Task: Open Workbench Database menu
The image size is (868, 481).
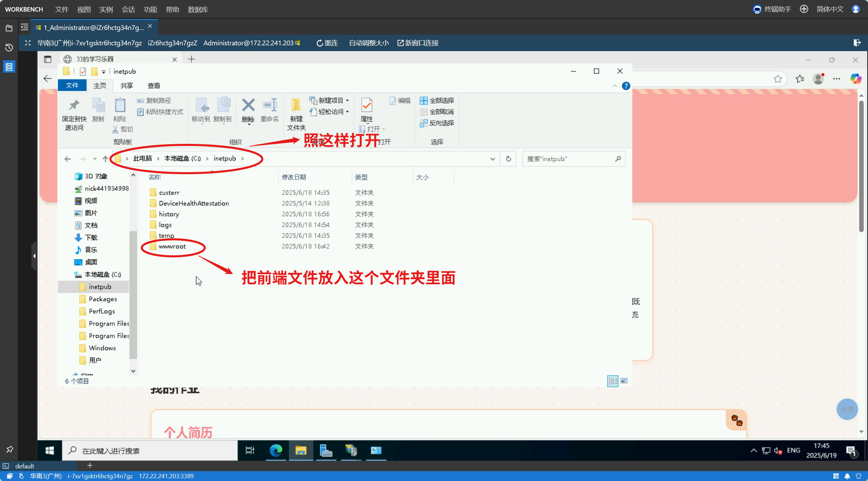Action: 198,9
